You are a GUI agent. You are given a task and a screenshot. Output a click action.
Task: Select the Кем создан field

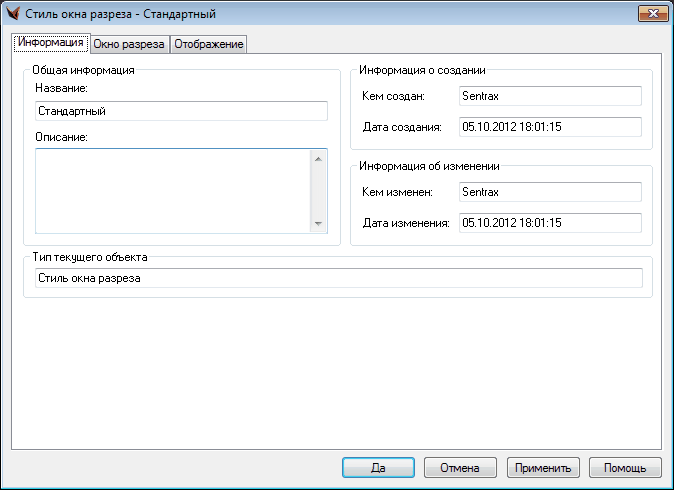(549, 96)
